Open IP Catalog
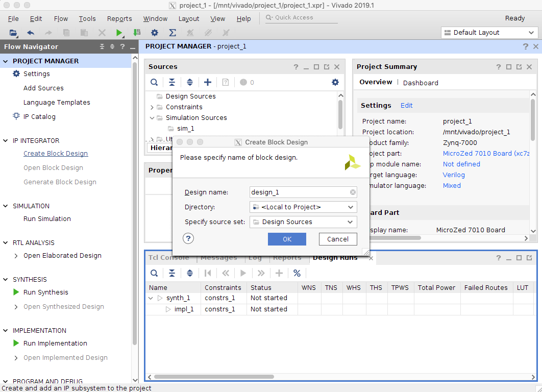Screen dimensions: 542x392 [39, 117]
